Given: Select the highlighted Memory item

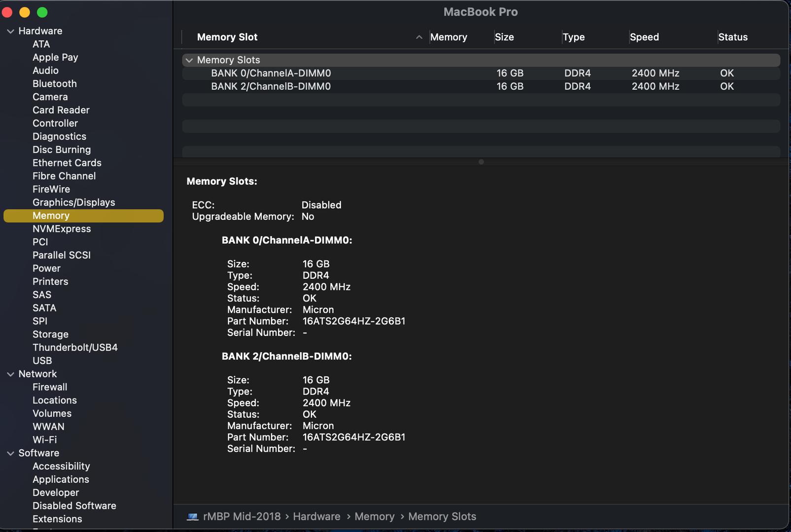Looking at the screenshot, I should 83,216.
